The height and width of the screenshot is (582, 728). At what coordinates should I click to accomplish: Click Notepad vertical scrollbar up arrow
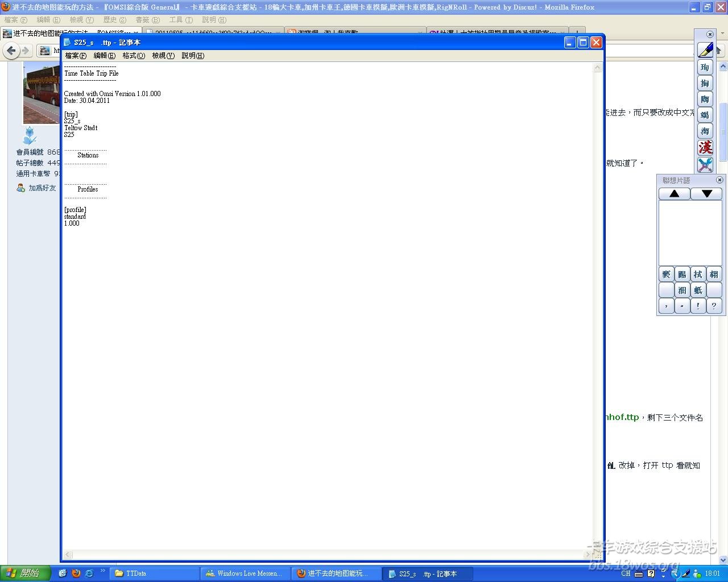point(597,68)
